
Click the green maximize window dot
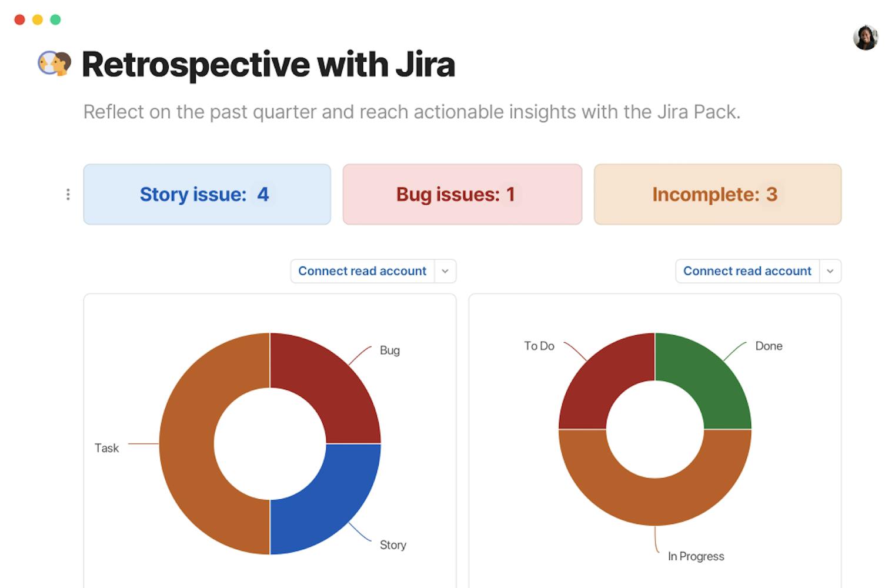click(55, 20)
